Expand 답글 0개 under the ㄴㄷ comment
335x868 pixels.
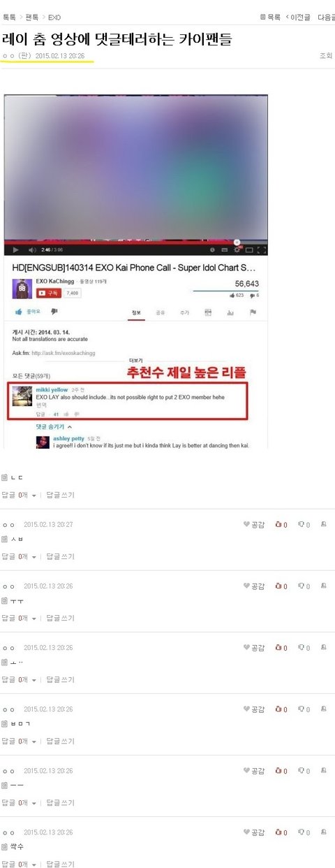(19, 495)
